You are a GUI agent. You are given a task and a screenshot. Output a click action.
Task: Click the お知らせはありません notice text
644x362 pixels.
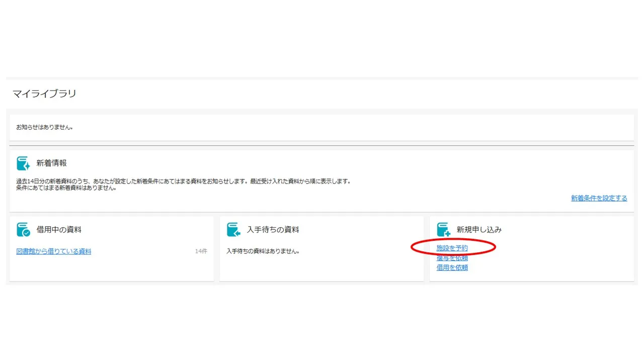pyautogui.click(x=45, y=128)
